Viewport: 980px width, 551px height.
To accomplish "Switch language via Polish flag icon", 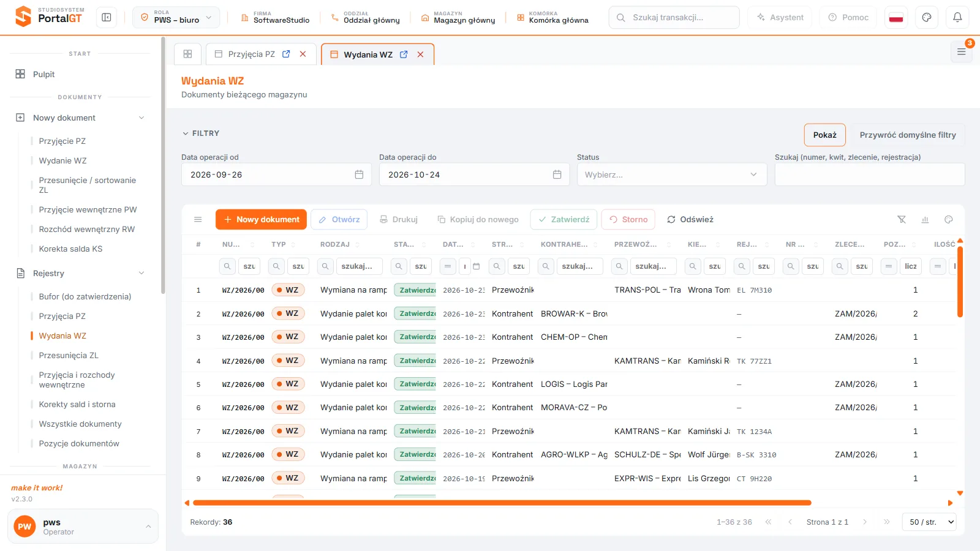I will (x=896, y=18).
